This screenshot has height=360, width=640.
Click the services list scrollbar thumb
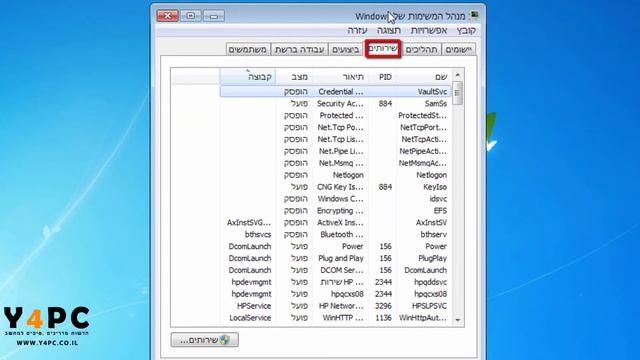(458, 93)
